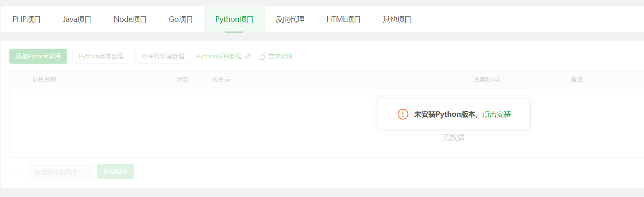Image resolution: width=644 pixels, height=197 pixels.
Task: Click the 点击安装 link
Action: (496, 114)
